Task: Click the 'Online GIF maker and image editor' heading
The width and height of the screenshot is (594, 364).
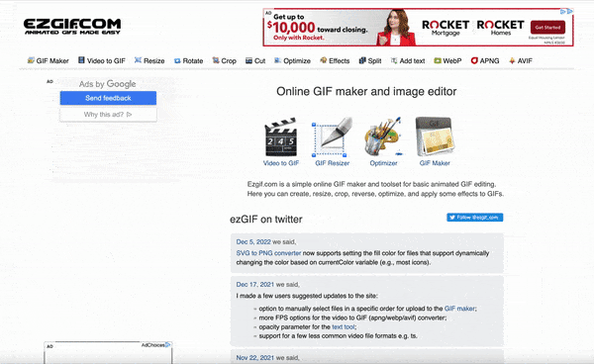Action: (366, 92)
